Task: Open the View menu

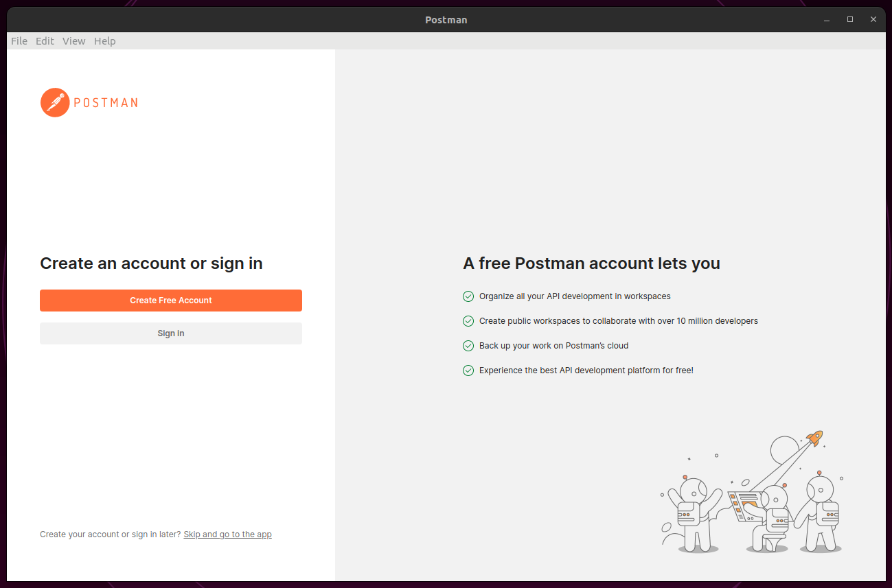Action: pyautogui.click(x=73, y=40)
